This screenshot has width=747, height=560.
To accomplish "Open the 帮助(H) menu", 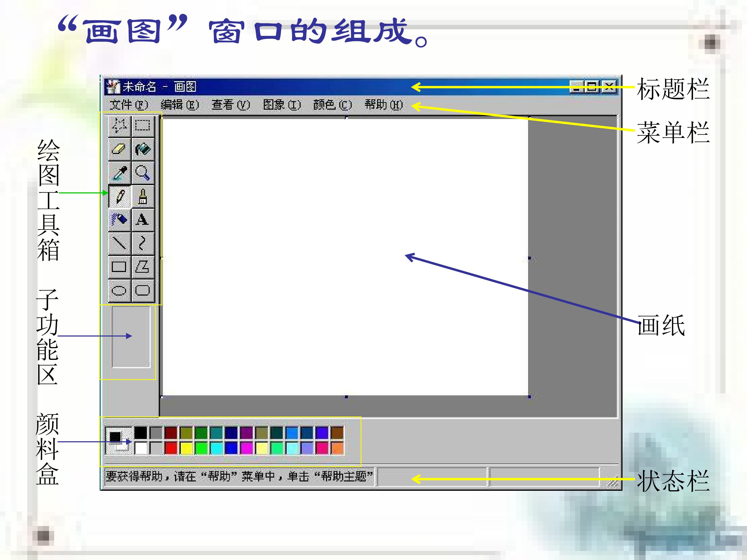I will [384, 105].
